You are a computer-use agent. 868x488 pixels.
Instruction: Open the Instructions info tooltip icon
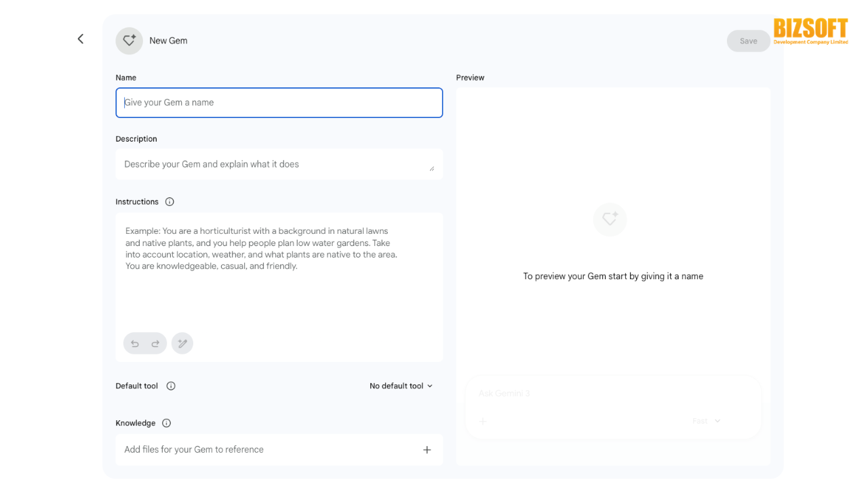170,202
